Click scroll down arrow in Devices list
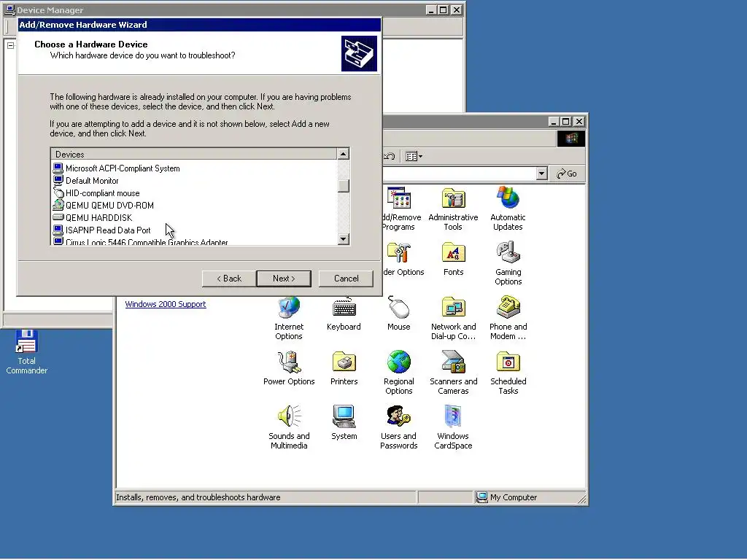The height and width of the screenshot is (560, 747). 343,239
